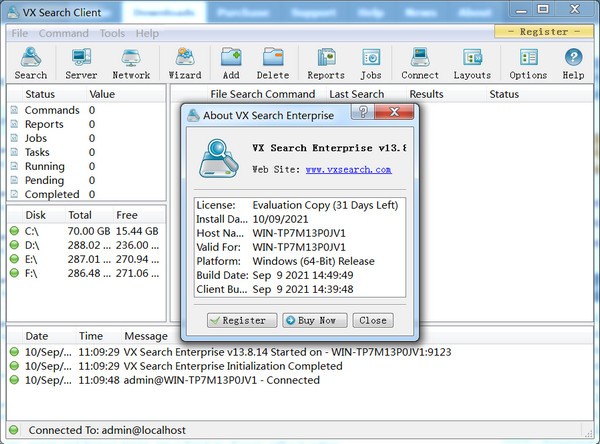Screen dimensions: 600x444
Task: Click the Search toolbar icon
Action: [30, 62]
